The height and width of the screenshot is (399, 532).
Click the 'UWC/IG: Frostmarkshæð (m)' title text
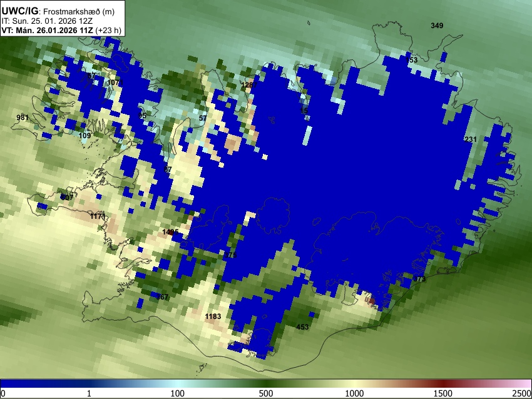(58, 11)
